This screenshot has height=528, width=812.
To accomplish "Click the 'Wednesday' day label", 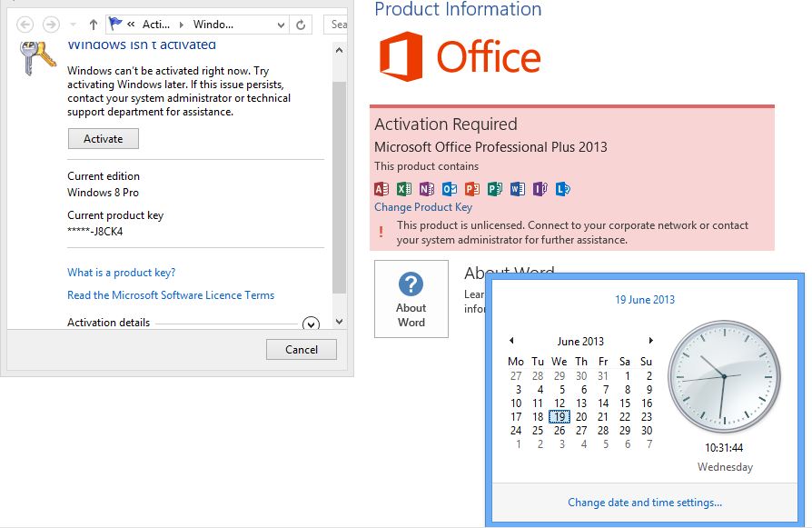I will pyautogui.click(x=725, y=467).
